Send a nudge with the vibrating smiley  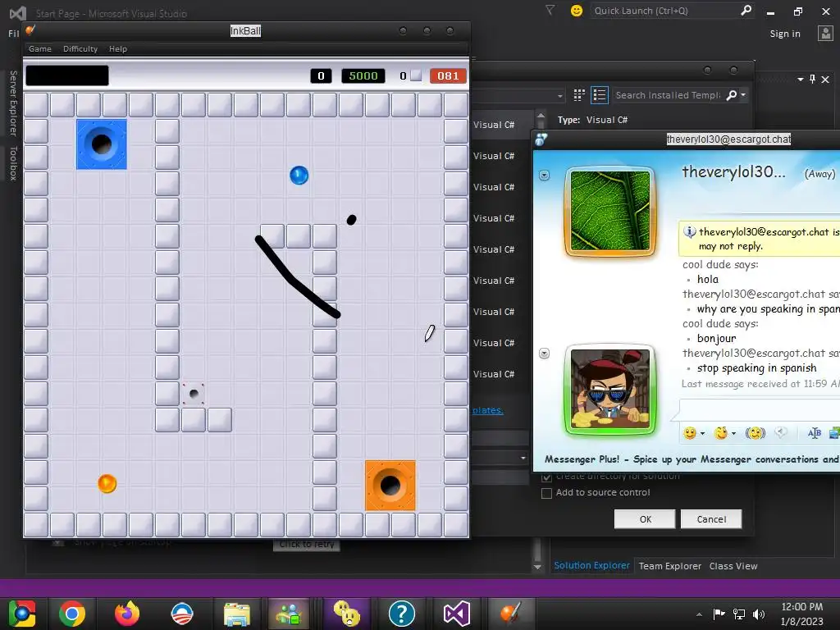(755, 433)
